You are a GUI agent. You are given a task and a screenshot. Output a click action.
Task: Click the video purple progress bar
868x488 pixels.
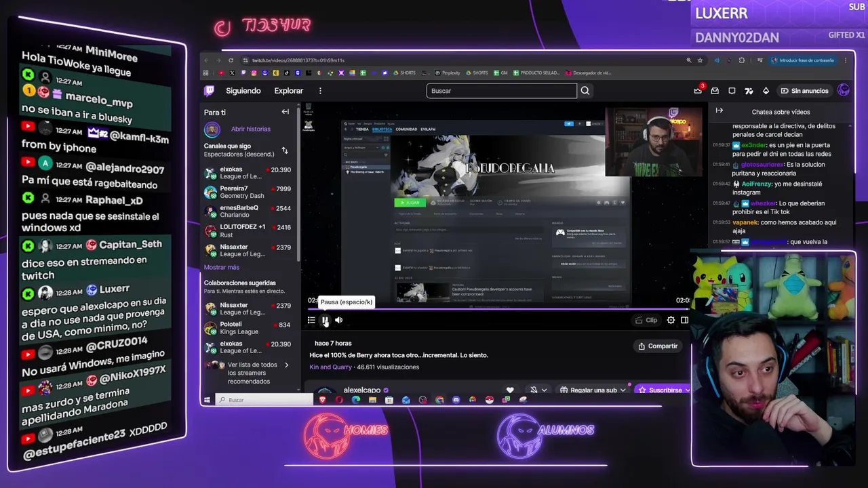click(498, 309)
